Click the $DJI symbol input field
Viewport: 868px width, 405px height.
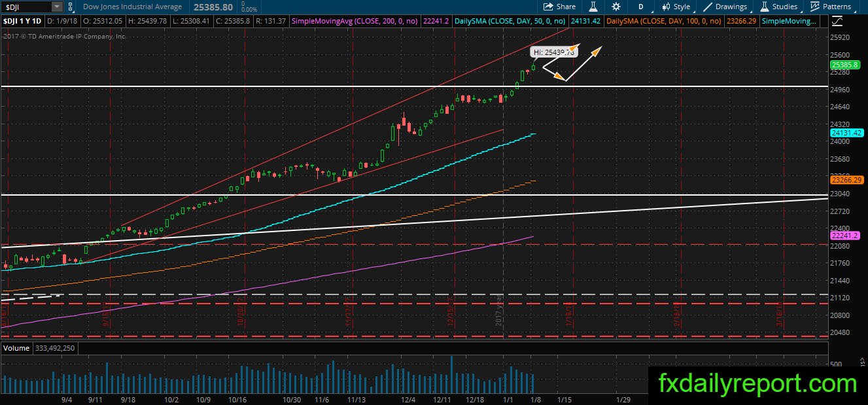[26, 7]
